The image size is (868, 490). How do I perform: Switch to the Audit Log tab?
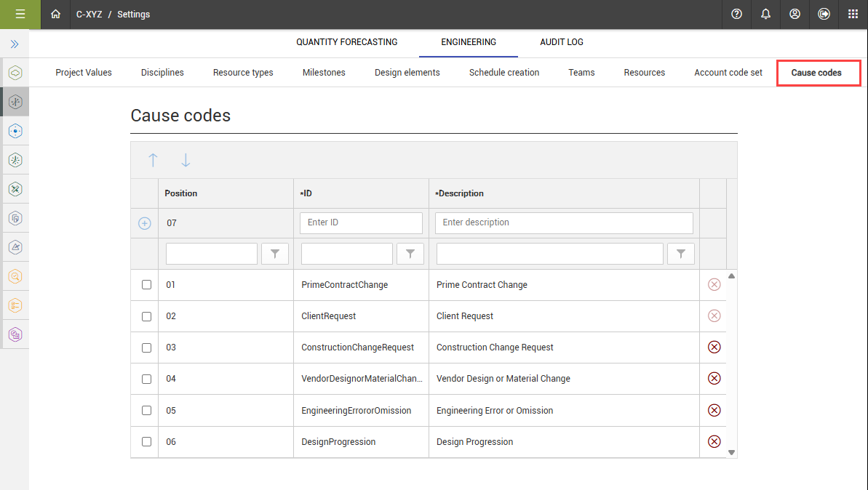[561, 42]
